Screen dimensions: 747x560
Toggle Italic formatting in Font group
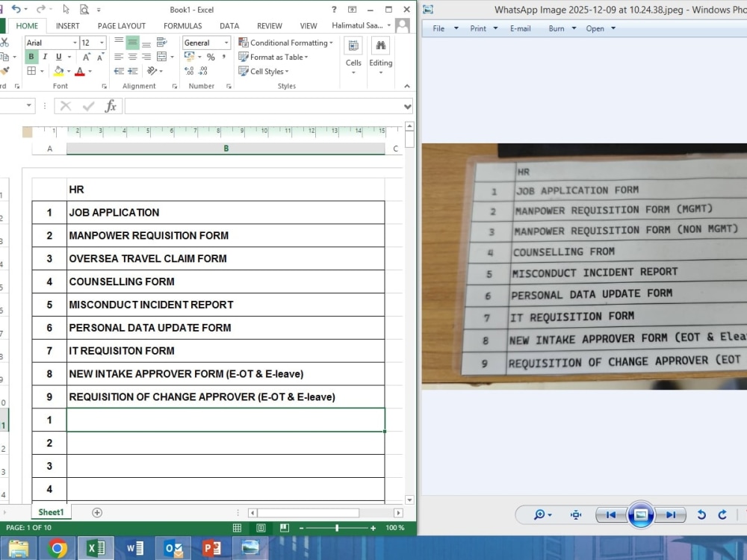point(45,57)
